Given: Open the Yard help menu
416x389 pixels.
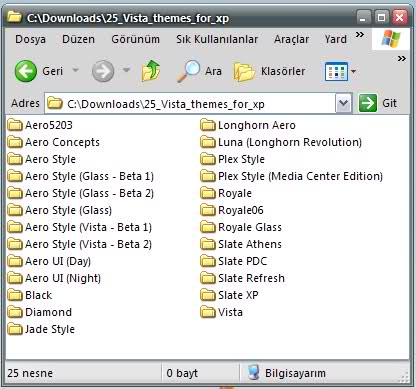Looking at the screenshot, I should [336, 39].
